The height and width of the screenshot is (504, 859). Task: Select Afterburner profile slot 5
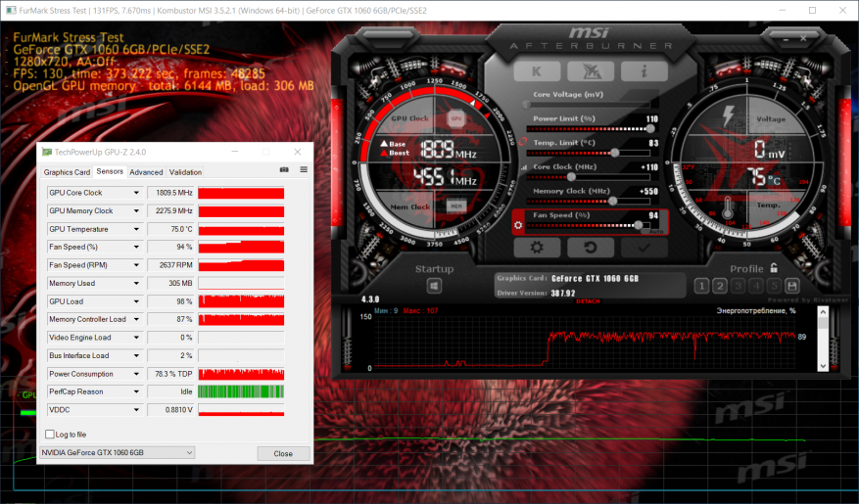click(774, 286)
